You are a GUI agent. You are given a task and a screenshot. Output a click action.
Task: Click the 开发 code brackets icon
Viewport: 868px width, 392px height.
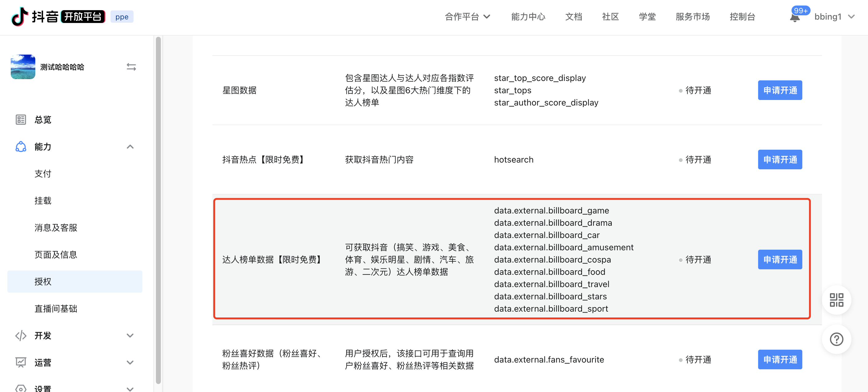click(x=21, y=336)
